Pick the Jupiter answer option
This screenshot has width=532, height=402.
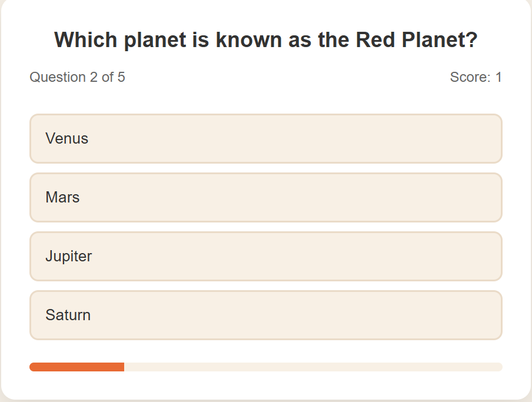(x=265, y=256)
